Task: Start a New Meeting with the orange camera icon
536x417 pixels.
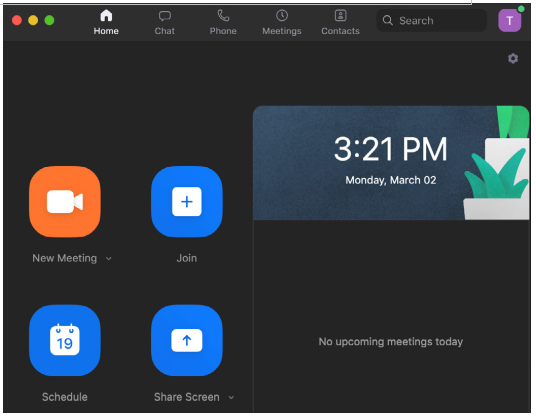Action: click(65, 202)
